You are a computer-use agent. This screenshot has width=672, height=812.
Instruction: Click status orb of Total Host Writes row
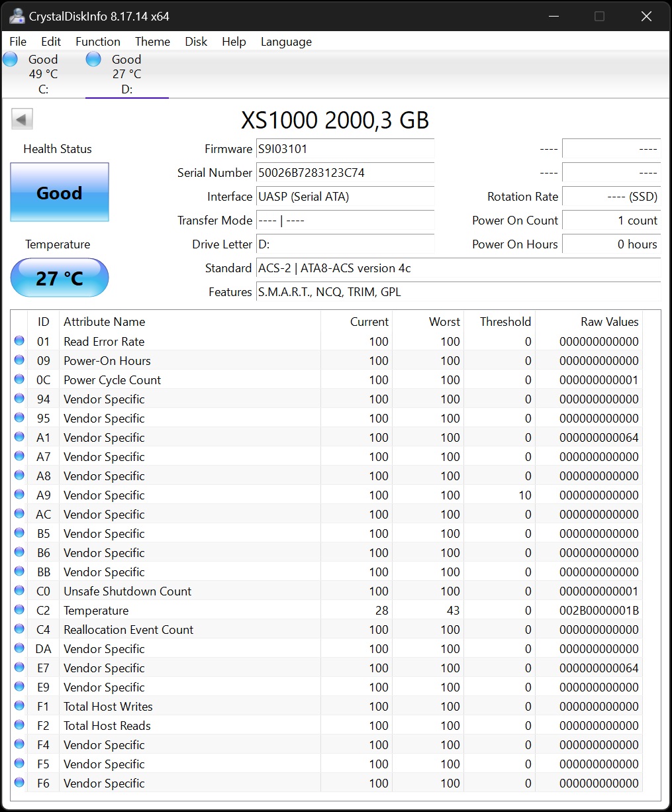(19, 706)
